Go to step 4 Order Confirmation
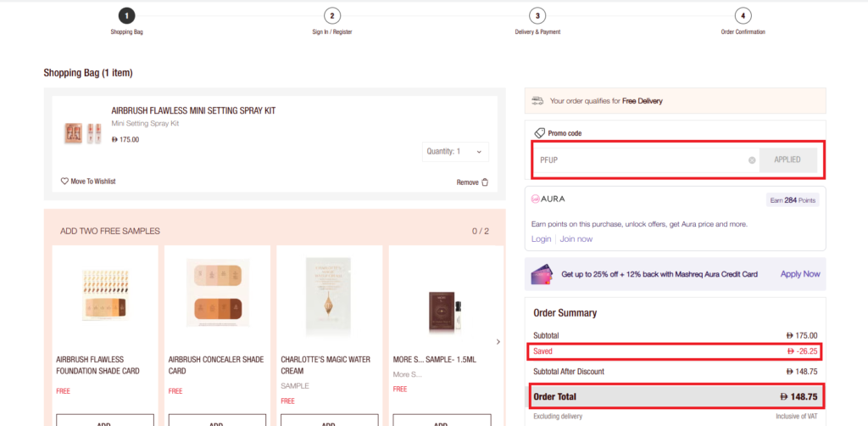This screenshot has height=426, width=868. pyautogui.click(x=743, y=15)
